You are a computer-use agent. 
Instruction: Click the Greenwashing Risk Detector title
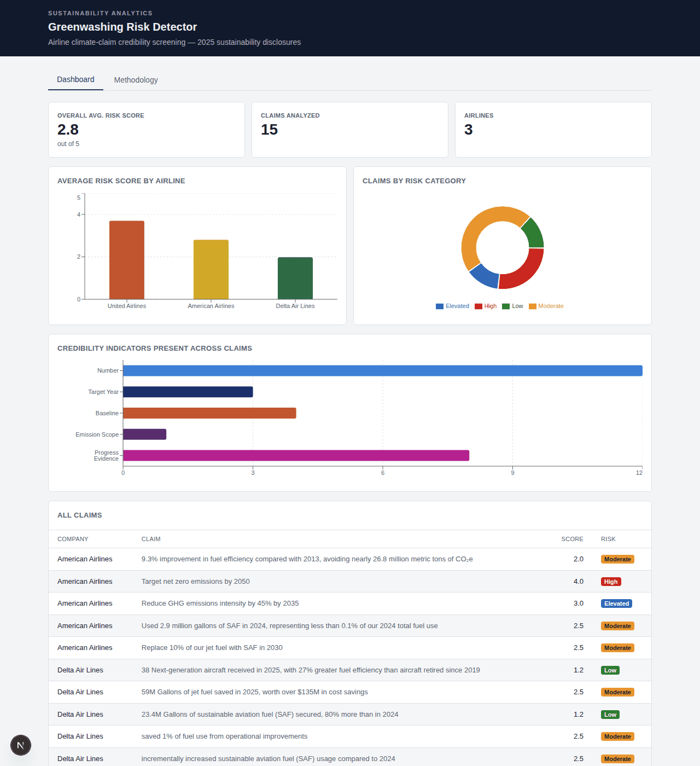[122, 27]
